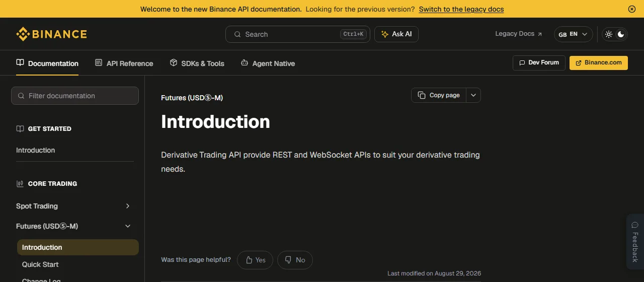Switch to light theme with the sun icon

tap(609, 34)
